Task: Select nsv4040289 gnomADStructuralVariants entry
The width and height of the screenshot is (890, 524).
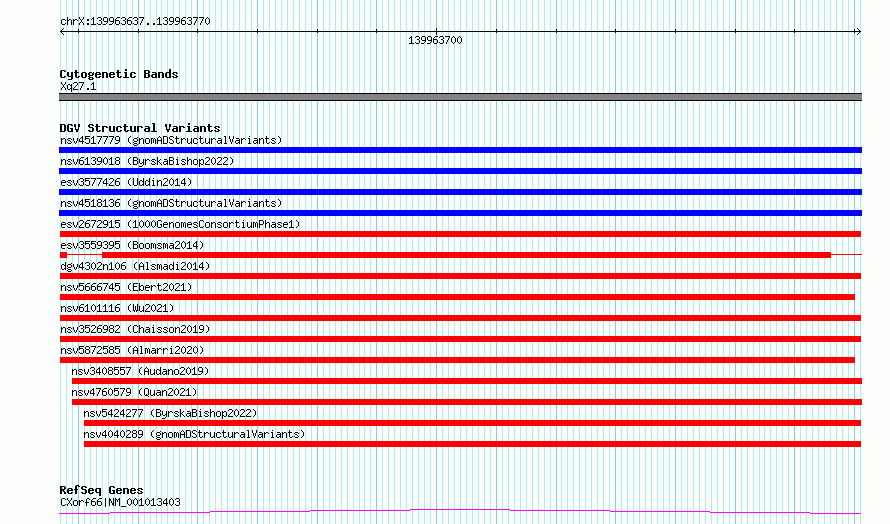Action: point(194,434)
